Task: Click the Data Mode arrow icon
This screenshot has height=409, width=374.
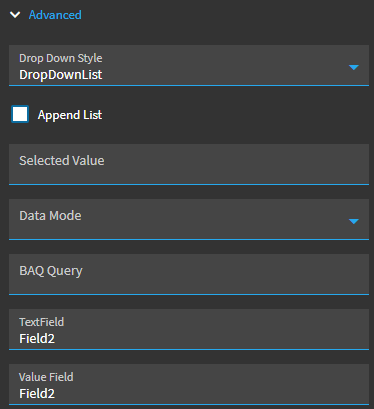Action: pos(353,221)
